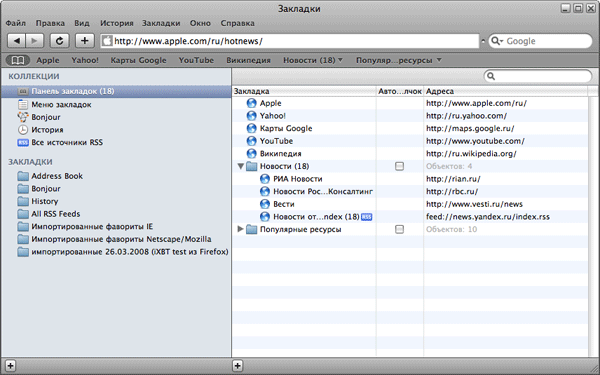This screenshot has width=600, height=375.
Task: Sort by the Адреса column header
Action: (506, 91)
